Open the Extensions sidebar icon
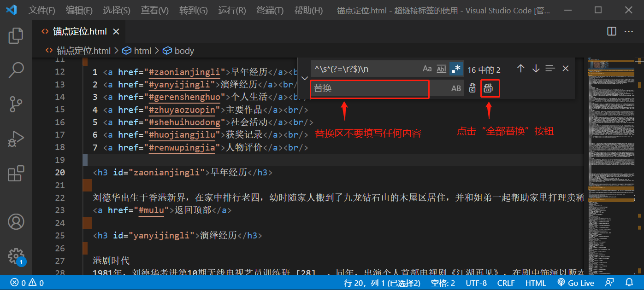 click(x=16, y=174)
